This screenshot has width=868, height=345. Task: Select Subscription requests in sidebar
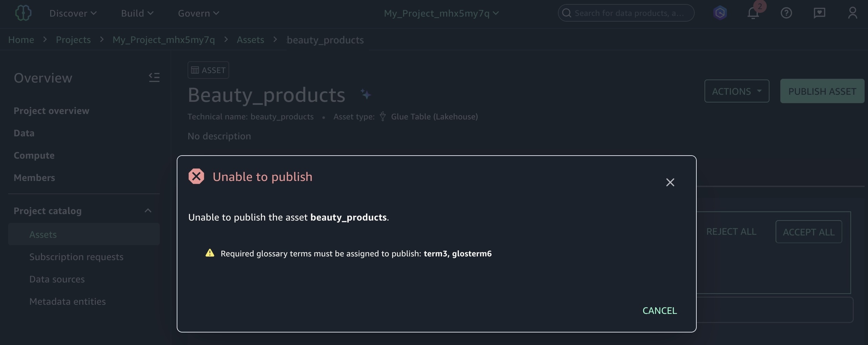pos(76,257)
